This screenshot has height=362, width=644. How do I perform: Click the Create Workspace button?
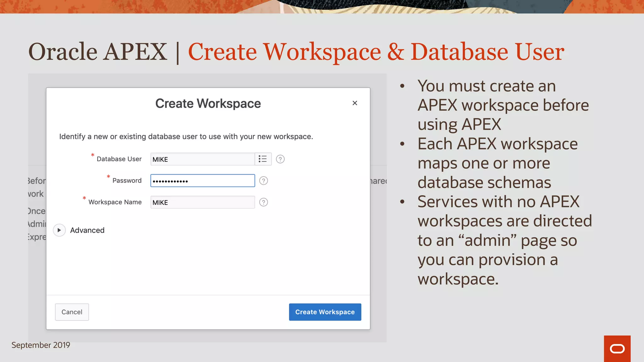click(x=325, y=312)
